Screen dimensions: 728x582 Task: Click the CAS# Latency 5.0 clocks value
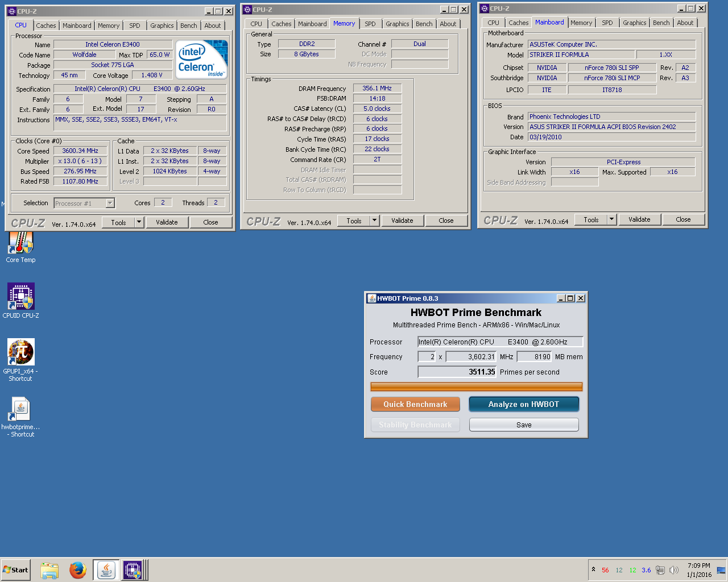[377, 109]
